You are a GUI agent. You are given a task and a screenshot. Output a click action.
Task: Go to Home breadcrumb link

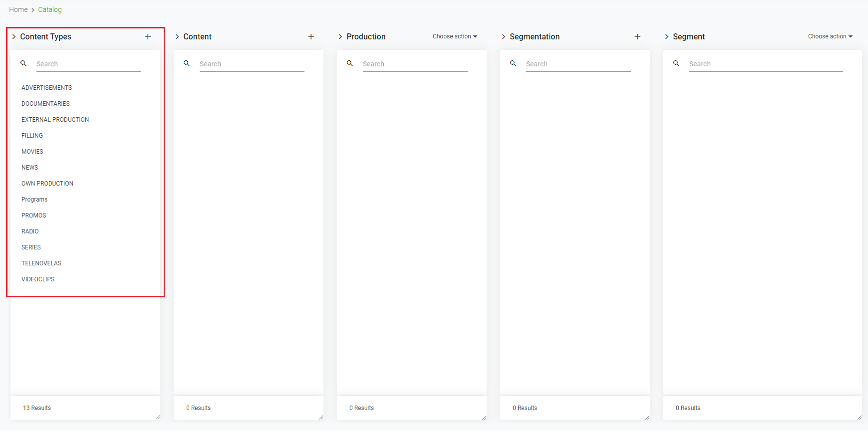18,9
